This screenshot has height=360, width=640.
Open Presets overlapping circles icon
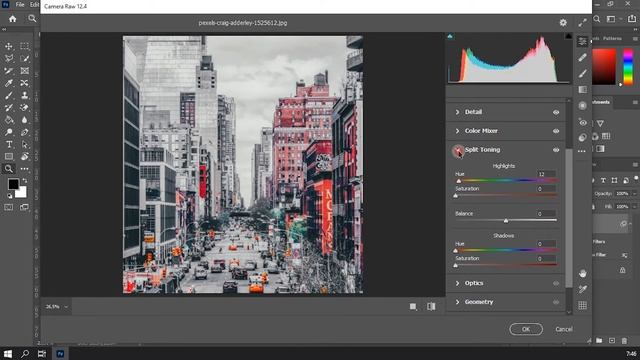tap(582, 137)
